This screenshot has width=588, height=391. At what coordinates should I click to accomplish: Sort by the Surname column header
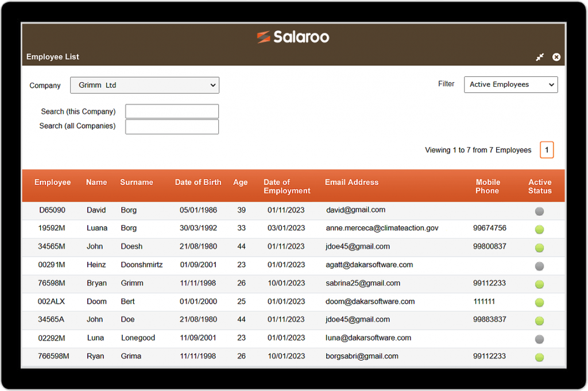pyautogui.click(x=137, y=182)
